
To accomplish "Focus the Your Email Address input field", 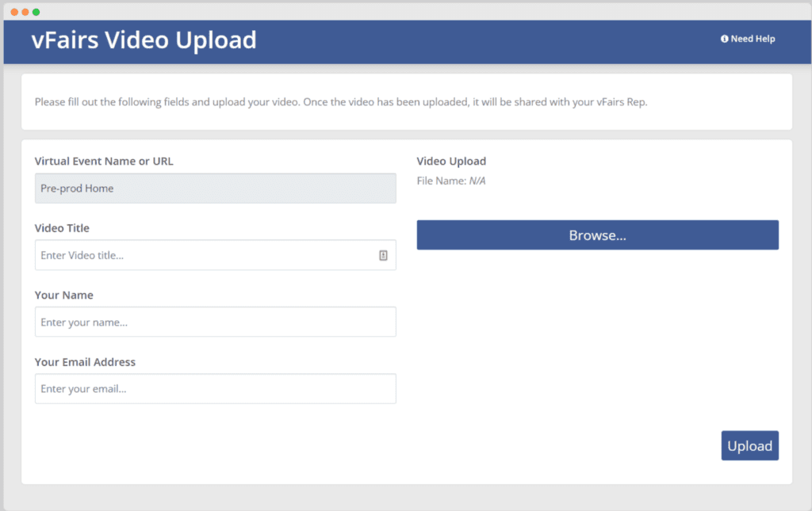I will coord(216,388).
